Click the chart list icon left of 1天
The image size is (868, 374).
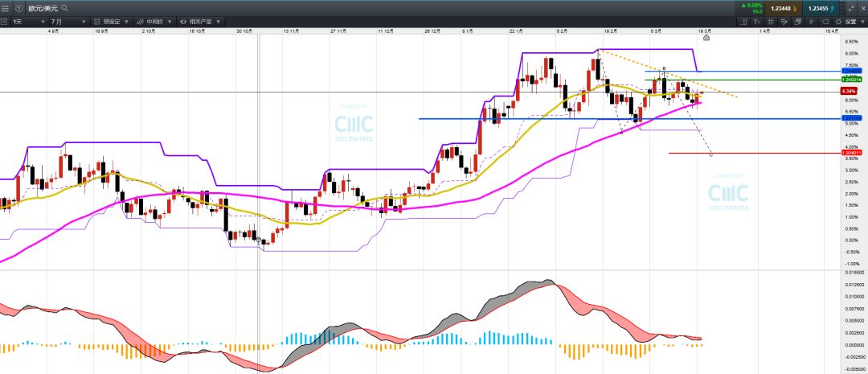point(4,22)
